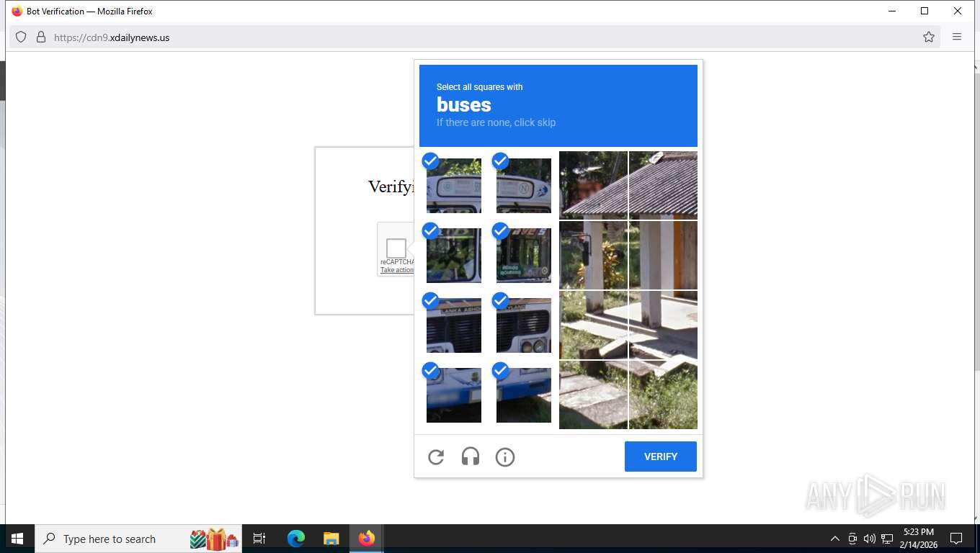Reload the captcha challenge with the refresh icon
Image resolution: width=980 pixels, height=553 pixels.
(x=436, y=457)
